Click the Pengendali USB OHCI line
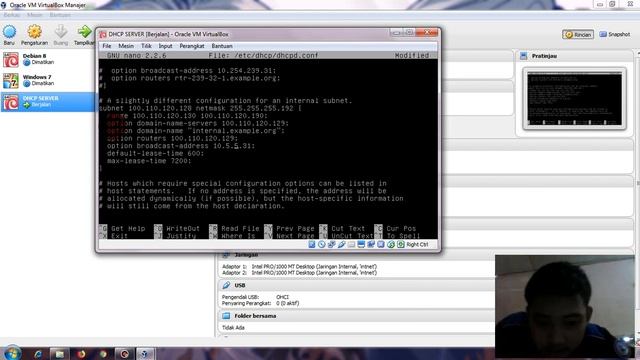The width and height of the screenshot is (640, 360). [x=255, y=297]
